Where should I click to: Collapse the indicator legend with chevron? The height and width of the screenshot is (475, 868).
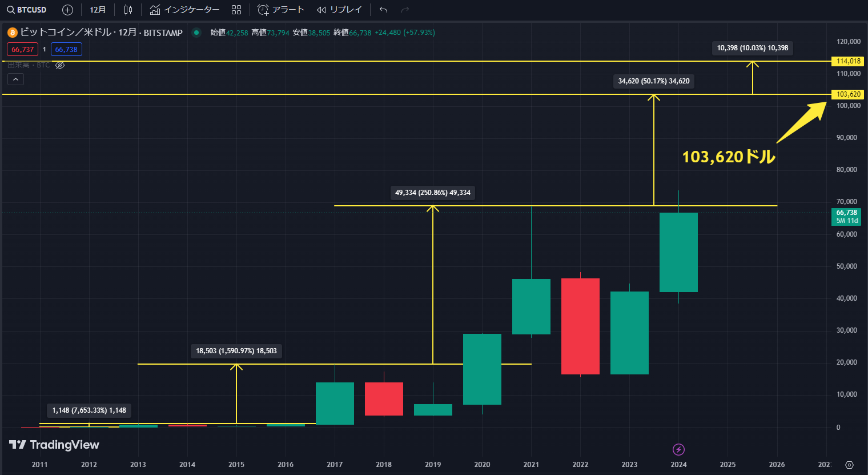pos(15,79)
